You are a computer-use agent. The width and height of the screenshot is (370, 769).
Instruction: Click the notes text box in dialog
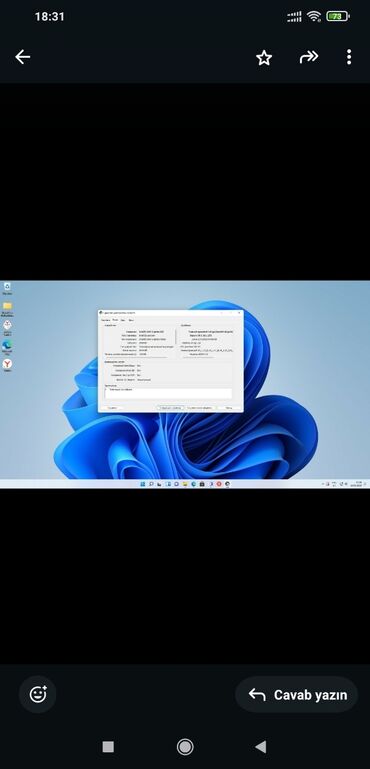[168, 393]
